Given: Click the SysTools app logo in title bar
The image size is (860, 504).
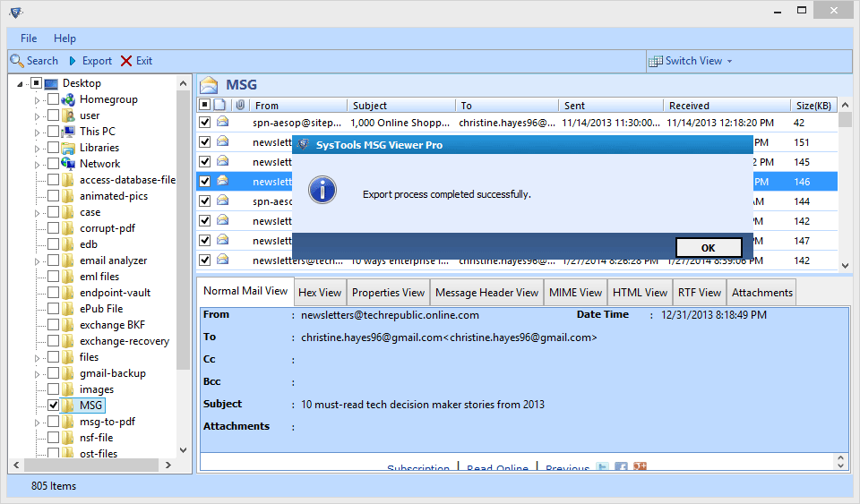Looking at the screenshot, I should [x=16, y=12].
